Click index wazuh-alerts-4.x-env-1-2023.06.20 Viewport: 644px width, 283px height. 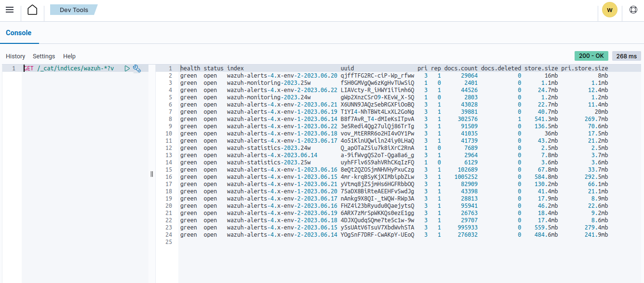(x=282, y=191)
